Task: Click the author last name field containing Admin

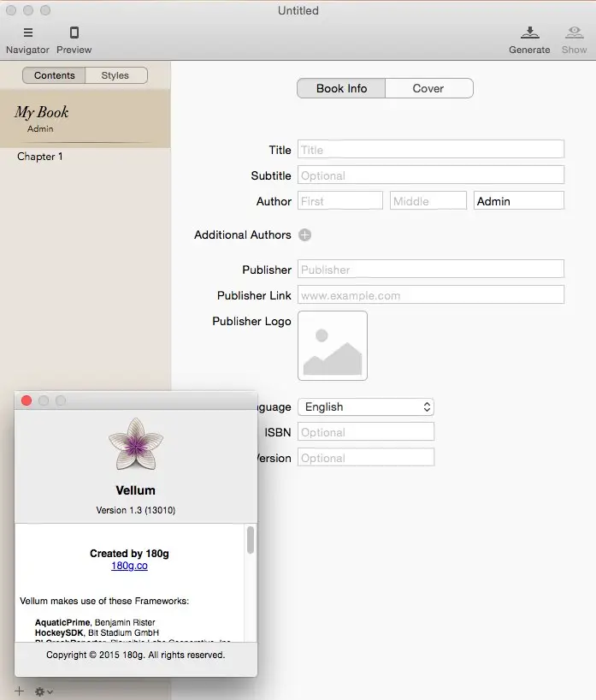Action: (x=519, y=200)
